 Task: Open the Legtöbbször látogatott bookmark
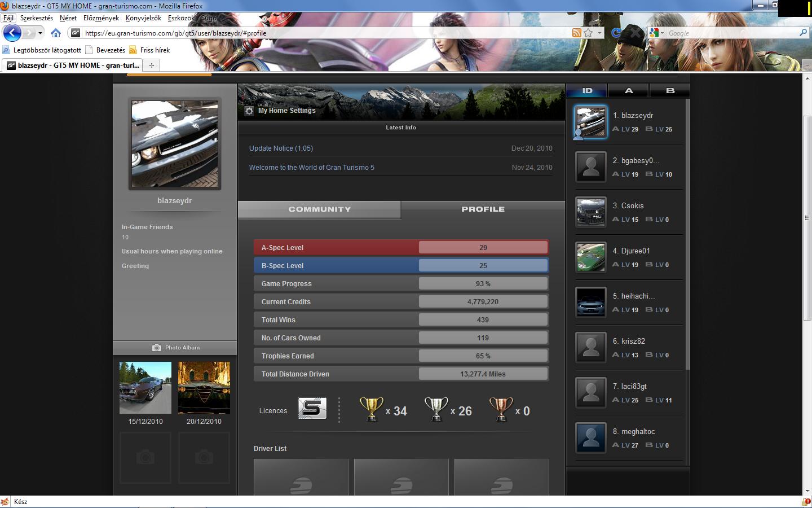tap(42, 50)
